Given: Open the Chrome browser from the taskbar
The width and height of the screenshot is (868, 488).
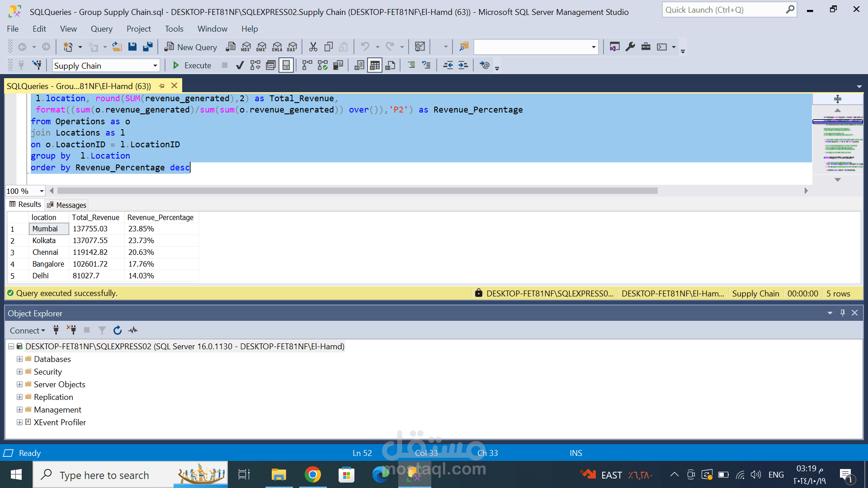Looking at the screenshot, I should coord(312,475).
